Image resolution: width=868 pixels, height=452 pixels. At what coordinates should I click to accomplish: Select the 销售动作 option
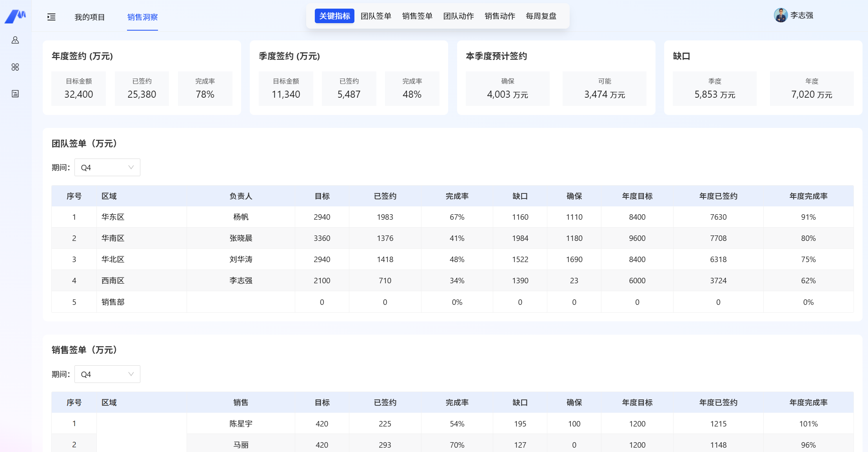coord(500,16)
